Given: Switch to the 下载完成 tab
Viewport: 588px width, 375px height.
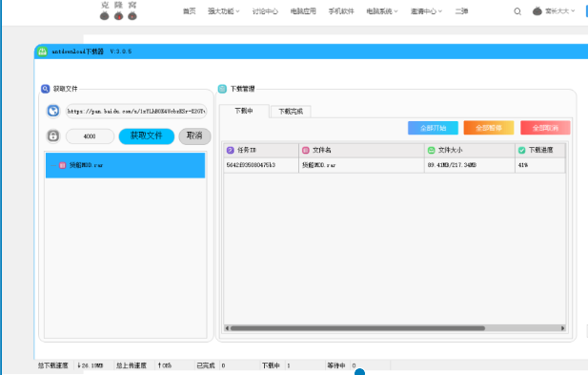Looking at the screenshot, I should click(x=291, y=112).
